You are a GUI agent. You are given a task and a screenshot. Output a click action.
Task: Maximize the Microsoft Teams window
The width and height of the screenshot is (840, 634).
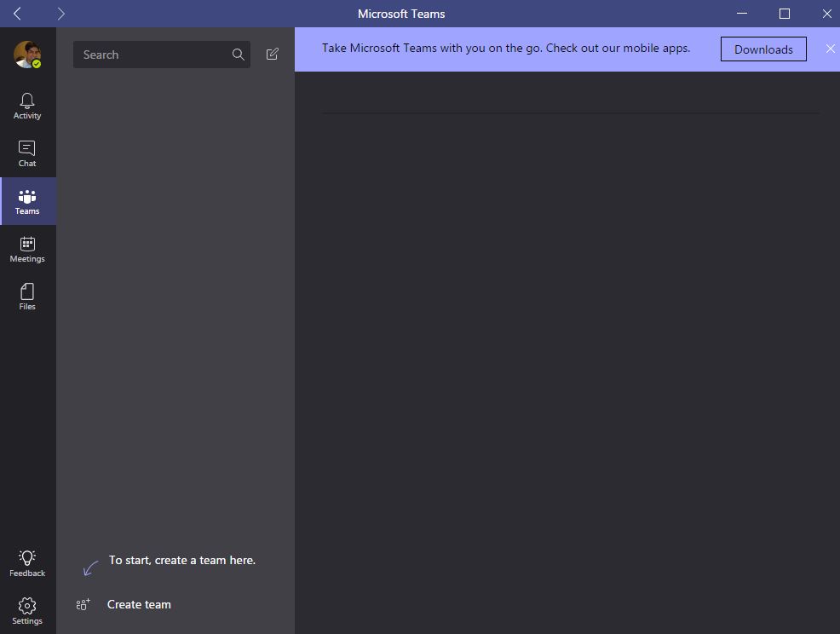(x=785, y=14)
